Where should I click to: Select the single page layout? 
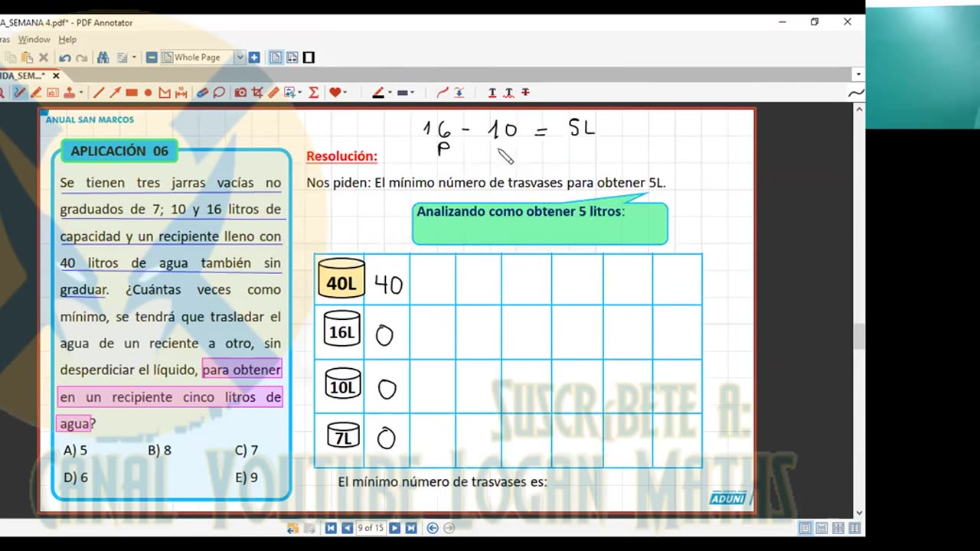pos(805,528)
